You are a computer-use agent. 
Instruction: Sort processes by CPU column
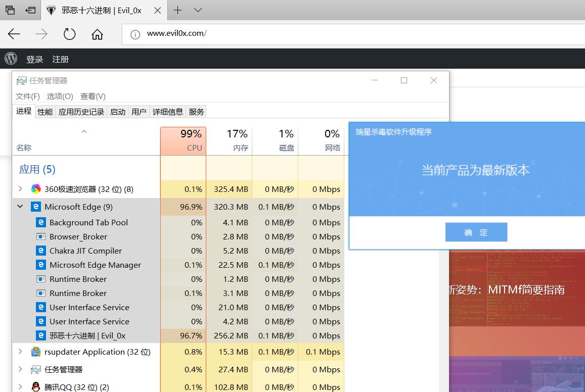tap(183, 141)
